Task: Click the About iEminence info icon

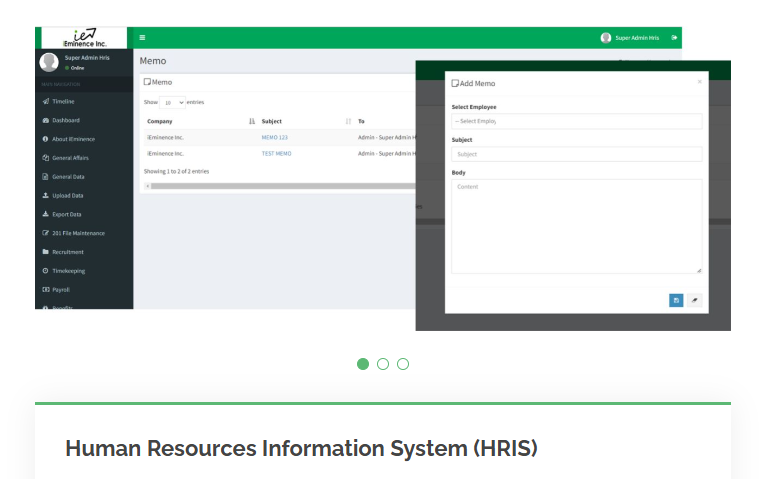Action: (x=45, y=139)
